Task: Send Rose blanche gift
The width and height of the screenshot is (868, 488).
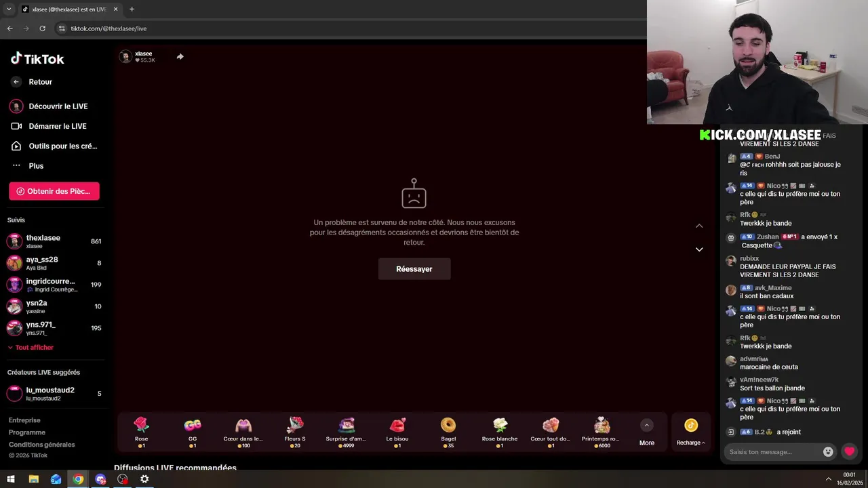Action: click(x=500, y=432)
